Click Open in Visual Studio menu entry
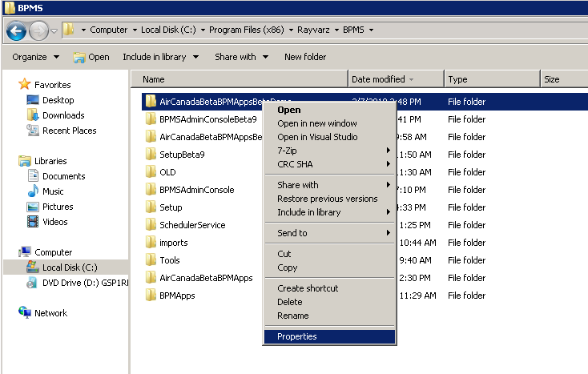This screenshot has width=588, height=374. [317, 137]
